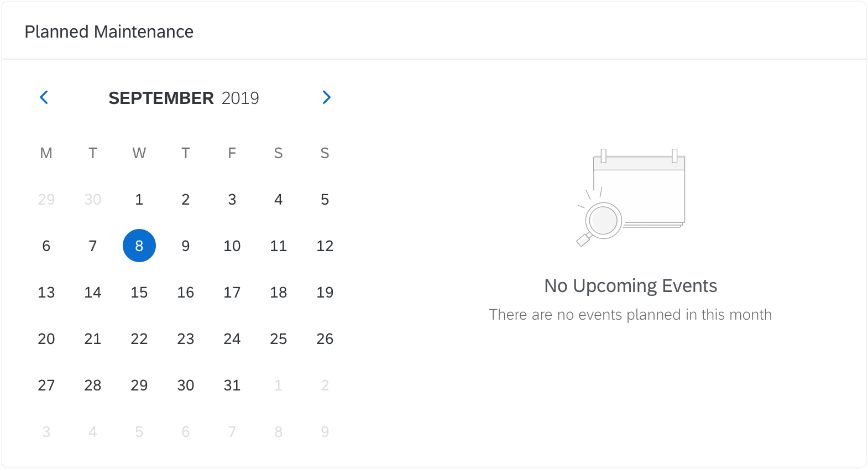Click the No Upcoming Events heading
The image size is (868, 469).
[x=630, y=286]
